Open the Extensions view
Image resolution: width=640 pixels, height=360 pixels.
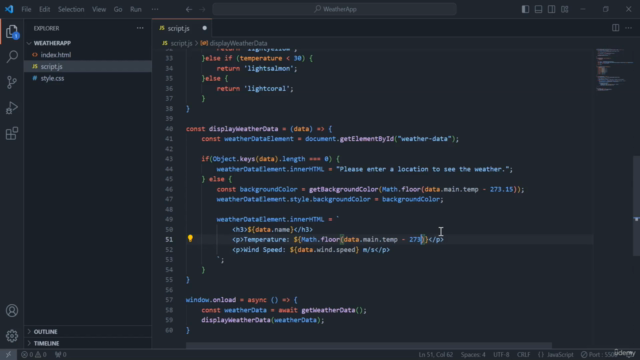point(12,133)
